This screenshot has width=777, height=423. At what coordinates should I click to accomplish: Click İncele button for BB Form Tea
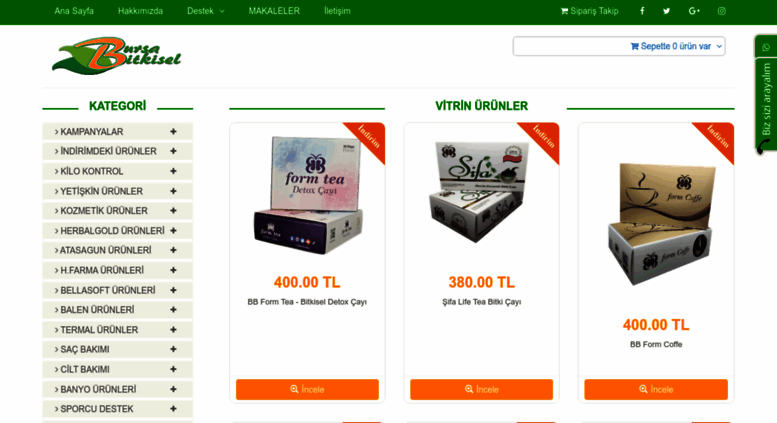click(x=307, y=389)
